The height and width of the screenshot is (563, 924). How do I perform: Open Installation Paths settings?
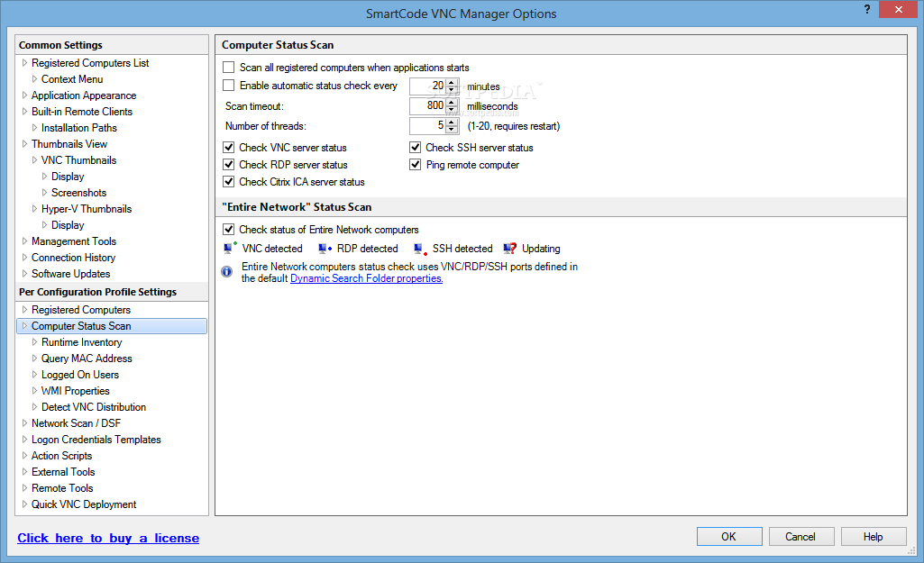point(79,128)
